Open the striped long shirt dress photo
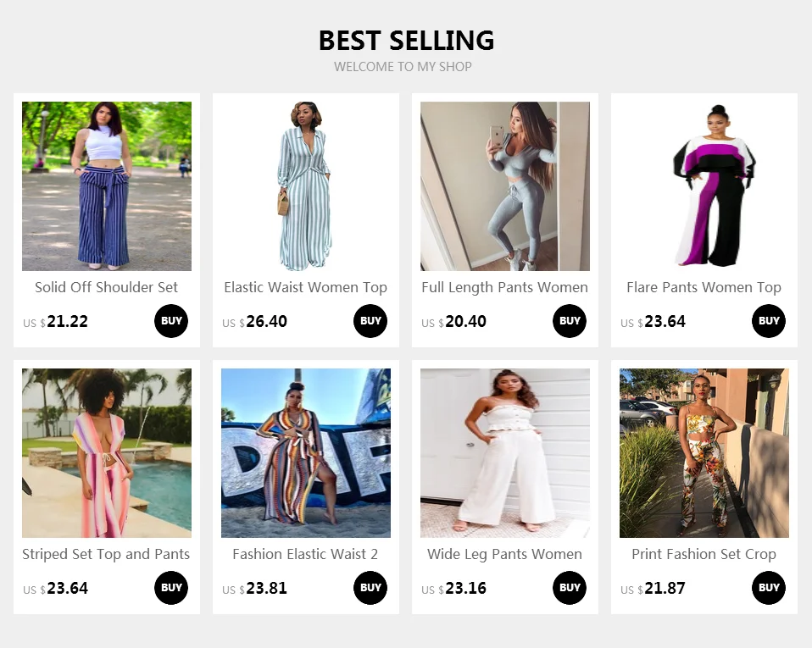The height and width of the screenshot is (648, 812). coord(306,186)
